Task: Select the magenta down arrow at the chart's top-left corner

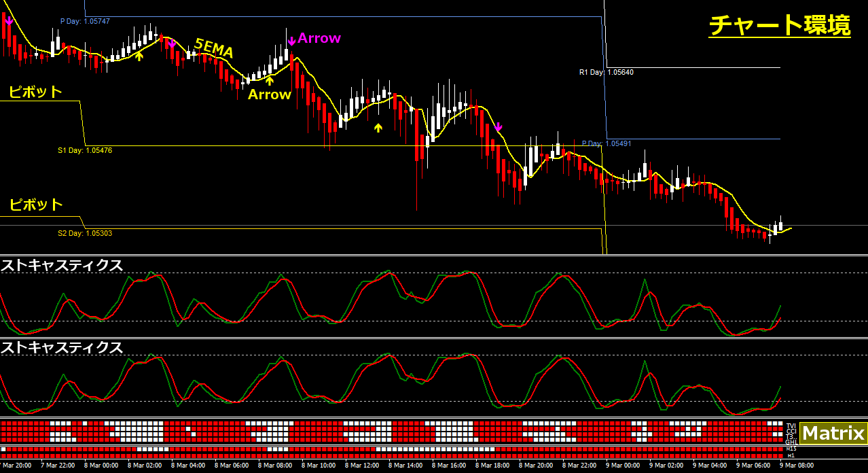Action: [x=8, y=22]
